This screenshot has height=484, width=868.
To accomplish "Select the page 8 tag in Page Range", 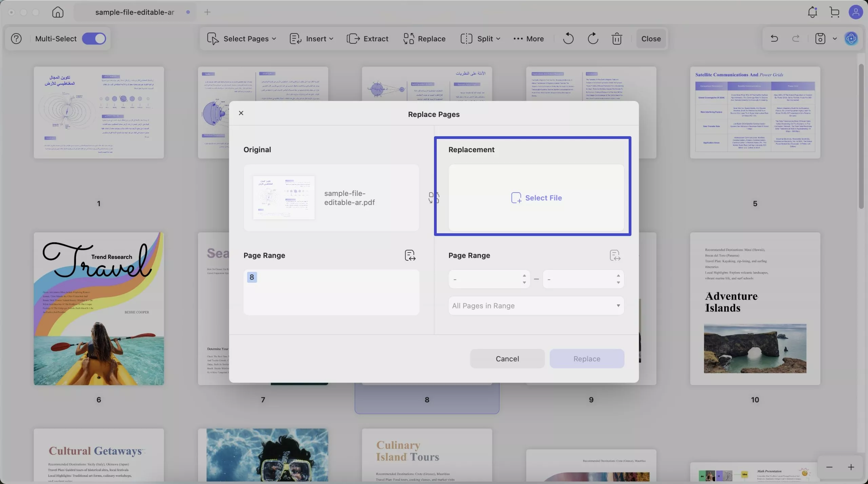I will [252, 277].
